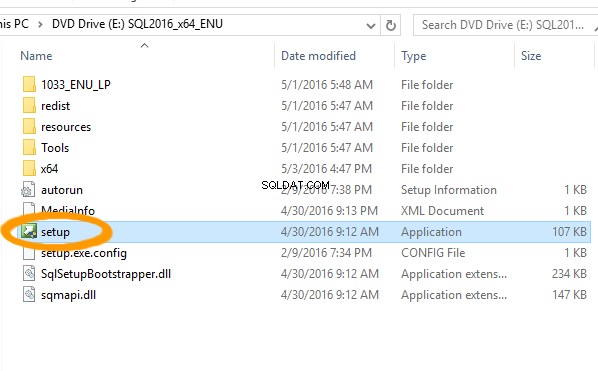This screenshot has width=598, height=371.
Task: Select the resources folder icon
Action: click(x=29, y=126)
